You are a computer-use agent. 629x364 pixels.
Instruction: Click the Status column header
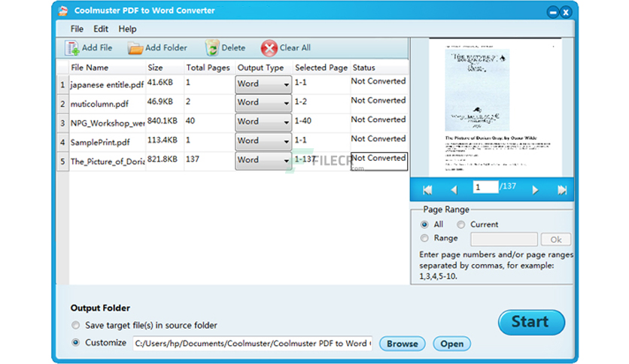point(364,68)
